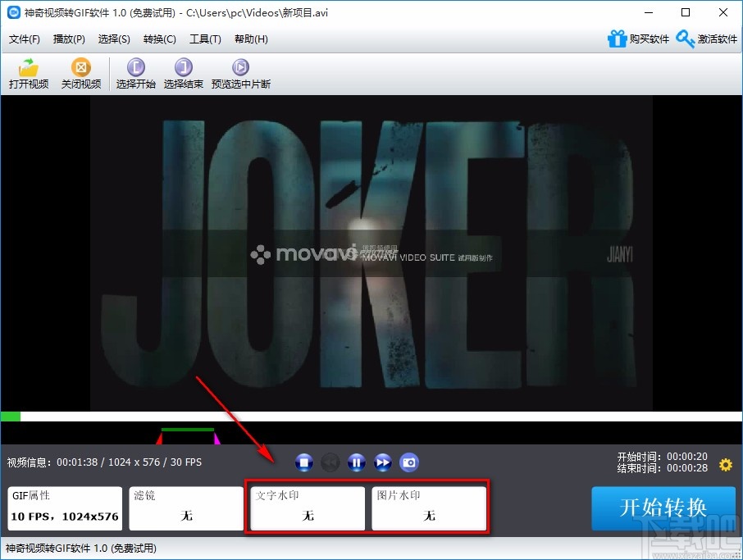Click the 购买软件 gift button

coord(638,39)
